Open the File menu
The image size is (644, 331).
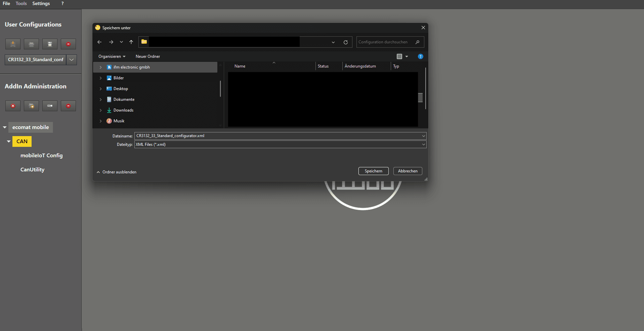click(x=6, y=3)
